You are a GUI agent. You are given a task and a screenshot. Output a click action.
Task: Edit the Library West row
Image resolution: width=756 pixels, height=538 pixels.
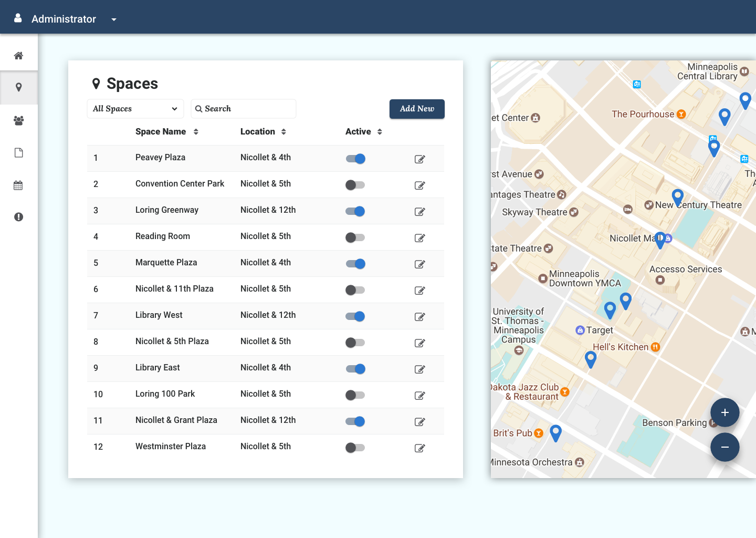tap(419, 317)
